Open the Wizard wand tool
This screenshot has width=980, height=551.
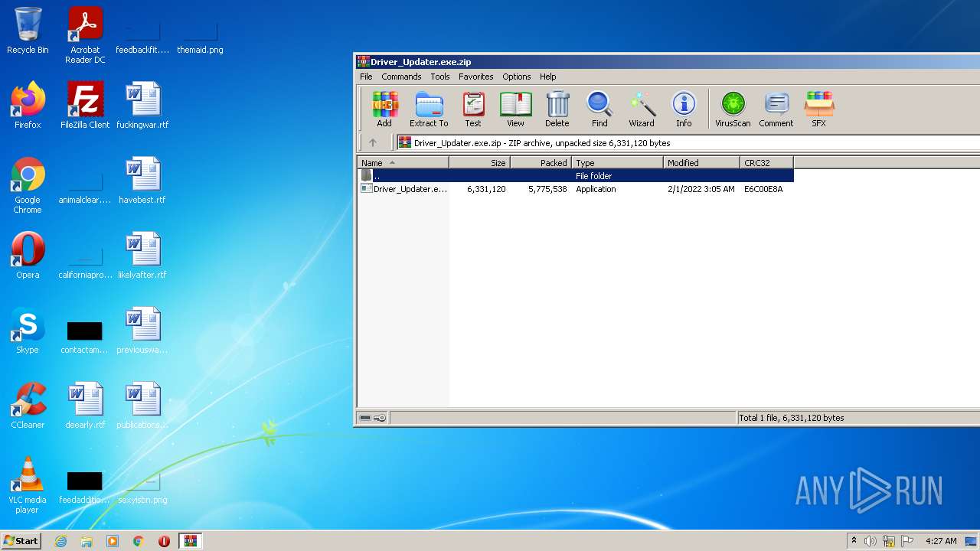pyautogui.click(x=642, y=109)
